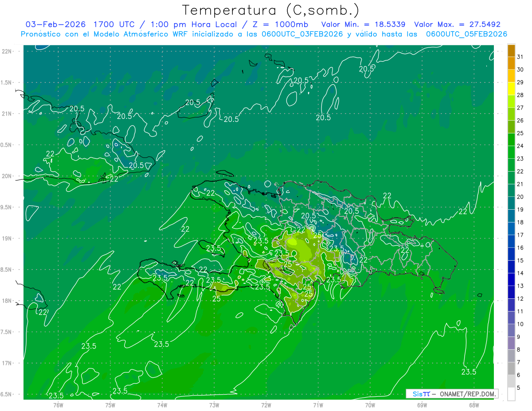This screenshot has width=532, height=411.
Task: Click the '17N' latitude axis label
Action: pos(7,364)
